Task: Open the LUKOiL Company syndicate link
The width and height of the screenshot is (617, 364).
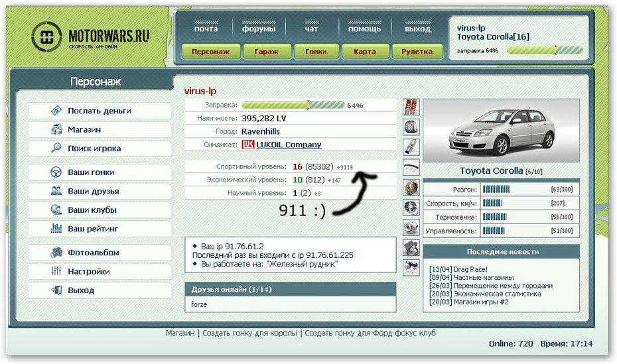Action: (289, 145)
